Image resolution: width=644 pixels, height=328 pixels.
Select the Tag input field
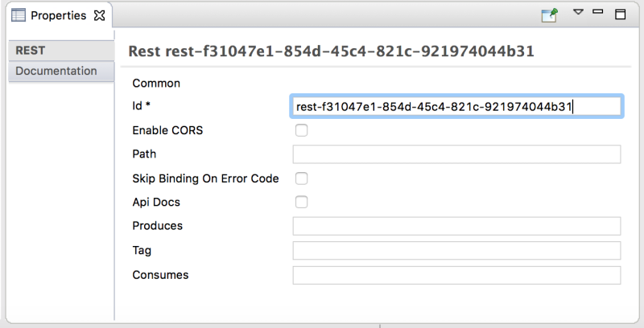click(456, 251)
